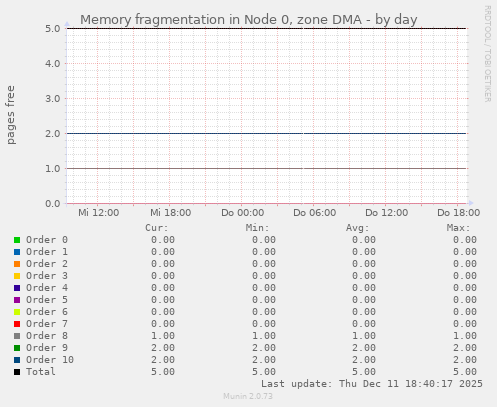Select the 'Order 10' legend label
The width and height of the screenshot is (497, 407).
coord(50,360)
